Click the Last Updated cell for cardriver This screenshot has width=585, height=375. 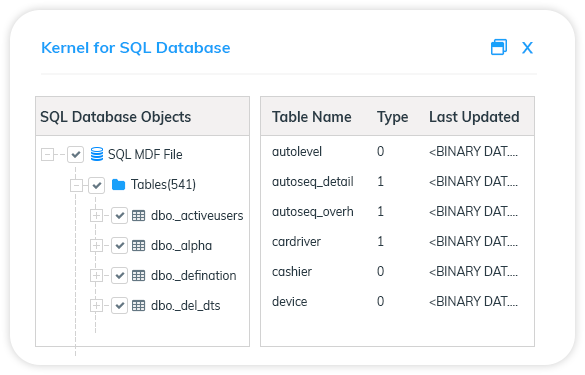[473, 241]
